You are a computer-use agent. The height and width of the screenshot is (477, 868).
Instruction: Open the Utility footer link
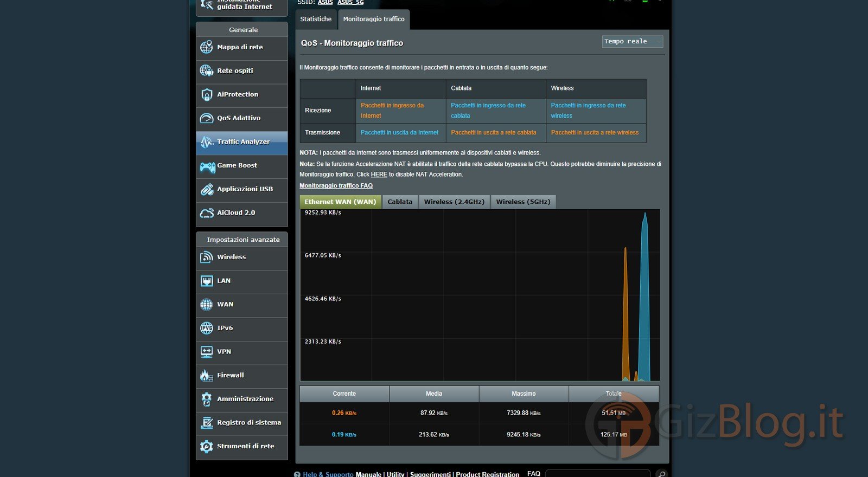(x=395, y=474)
